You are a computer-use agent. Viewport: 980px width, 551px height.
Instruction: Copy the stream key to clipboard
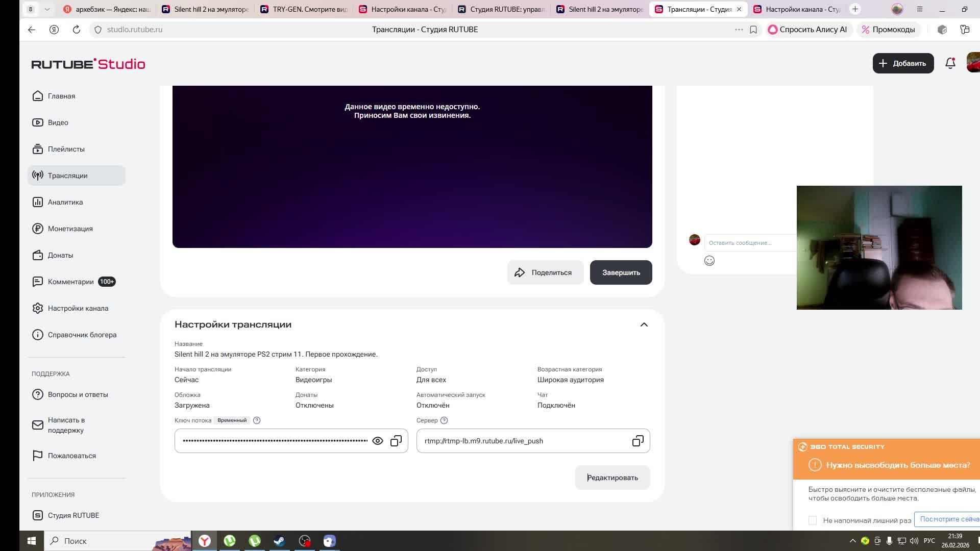click(x=396, y=441)
